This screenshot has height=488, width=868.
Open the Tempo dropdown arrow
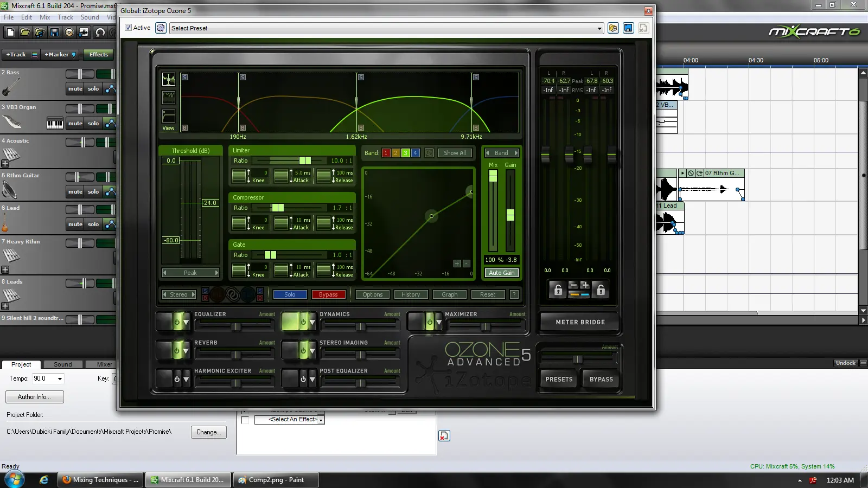pyautogui.click(x=60, y=378)
